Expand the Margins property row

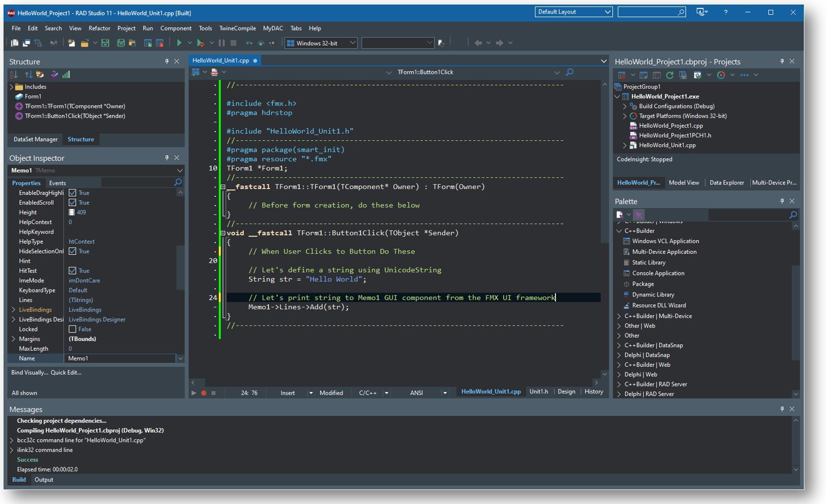(14, 339)
